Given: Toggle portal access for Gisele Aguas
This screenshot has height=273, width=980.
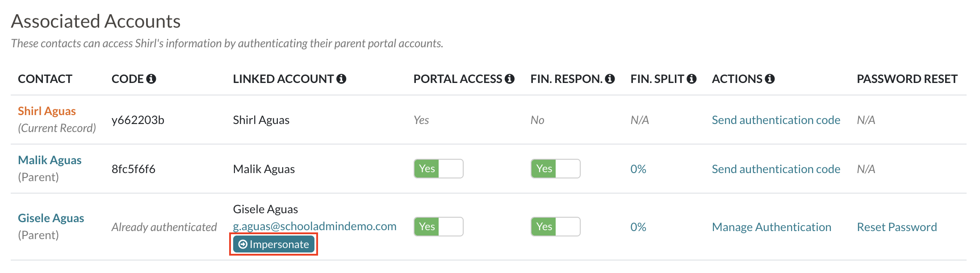Looking at the screenshot, I should (x=439, y=227).
